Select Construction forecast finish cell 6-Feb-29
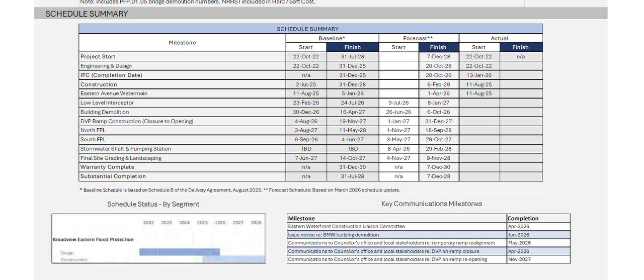This screenshot has height=280, width=644. pos(439,84)
